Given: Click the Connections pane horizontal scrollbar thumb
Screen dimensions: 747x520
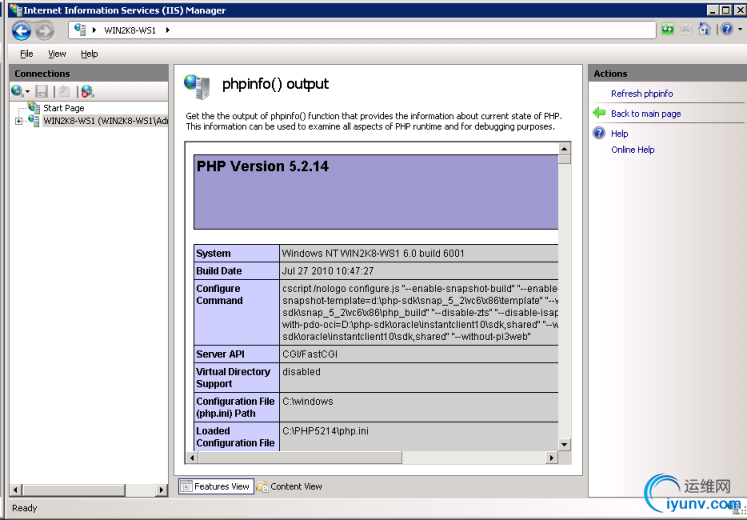Looking at the screenshot, I should pyautogui.click(x=74, y=490).
